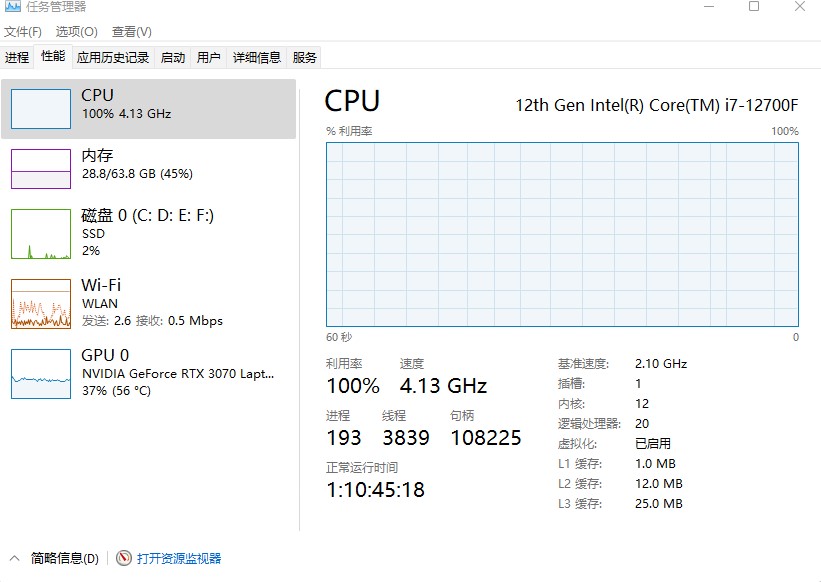Screen dimensions: 821x582
Task: Switch to the 用户 tab
Action: tap(208, 57)
